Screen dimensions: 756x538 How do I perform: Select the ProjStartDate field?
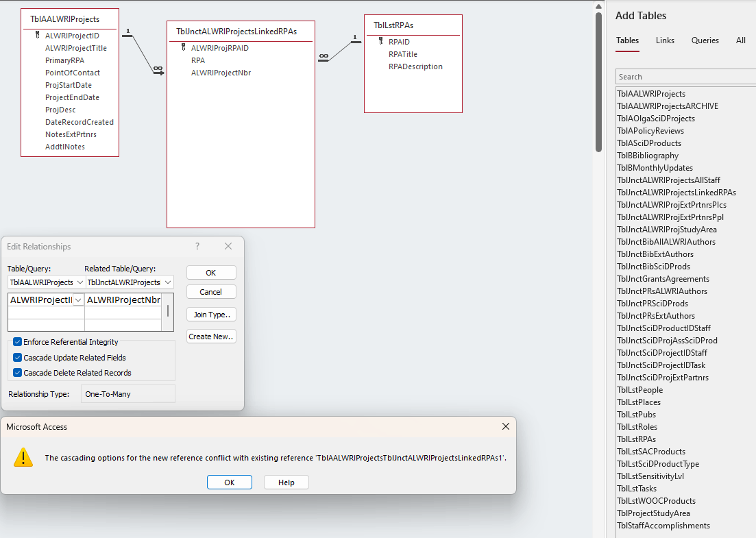(69, 85)
